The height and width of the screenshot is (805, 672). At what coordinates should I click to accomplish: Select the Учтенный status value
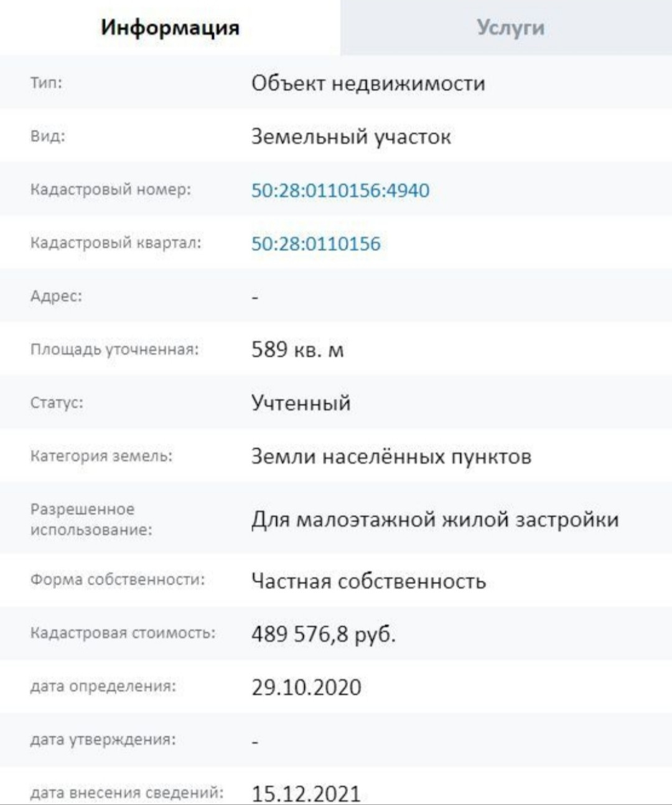pos(301,403)
